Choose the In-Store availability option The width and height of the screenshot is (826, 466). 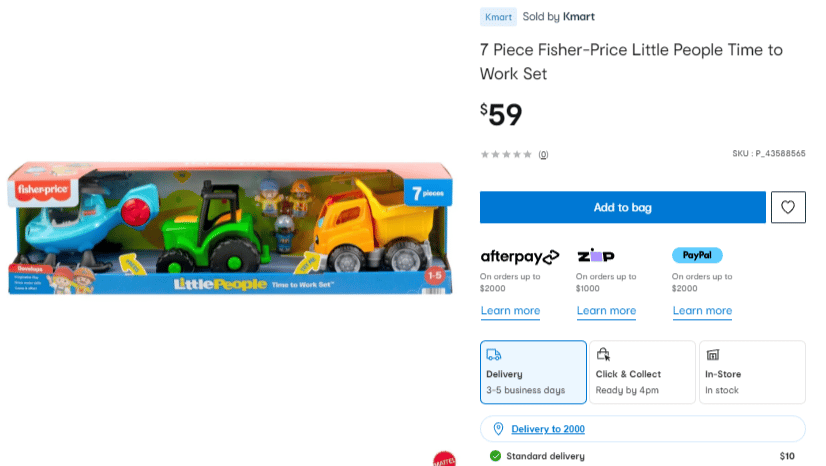click(x=752, y=372)
